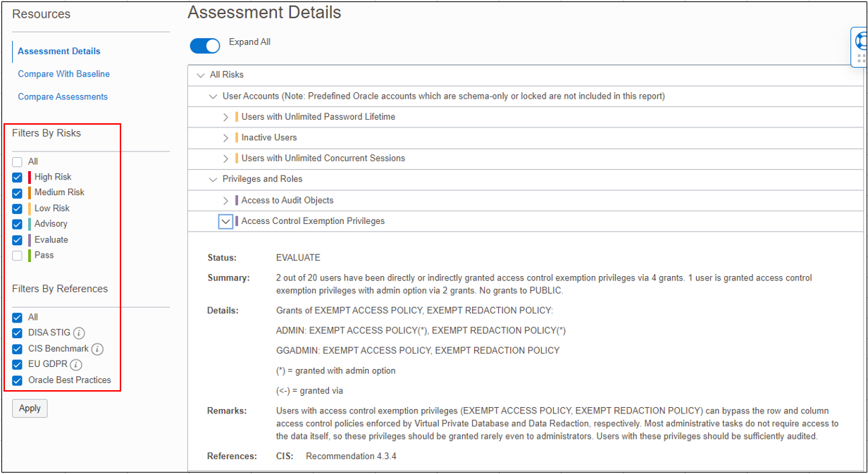Click the CIS Benchmark info icon
The image size is (868, 474).
tap(97, 349)
